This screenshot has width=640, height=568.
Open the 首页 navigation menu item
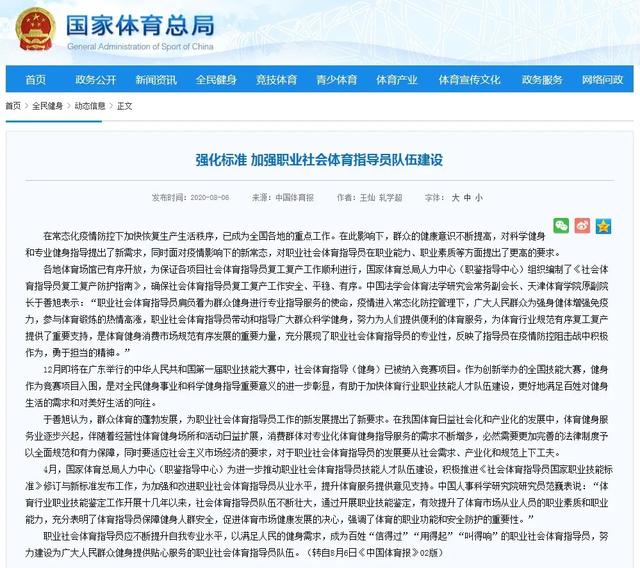point(36,79)
